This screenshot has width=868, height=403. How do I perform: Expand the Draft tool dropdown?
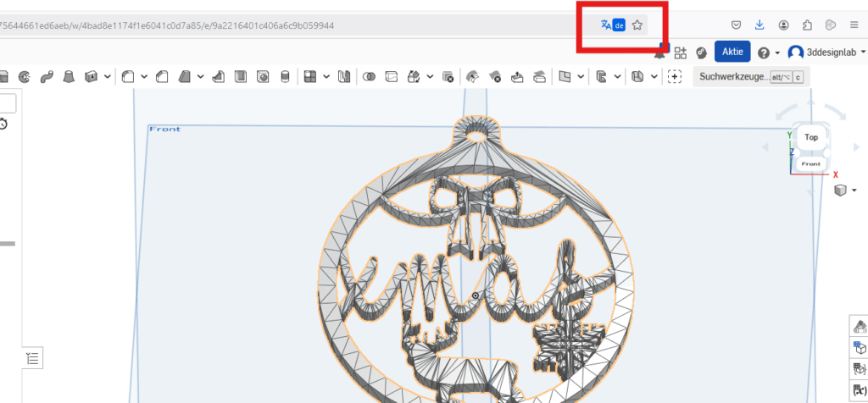point(200,77)
